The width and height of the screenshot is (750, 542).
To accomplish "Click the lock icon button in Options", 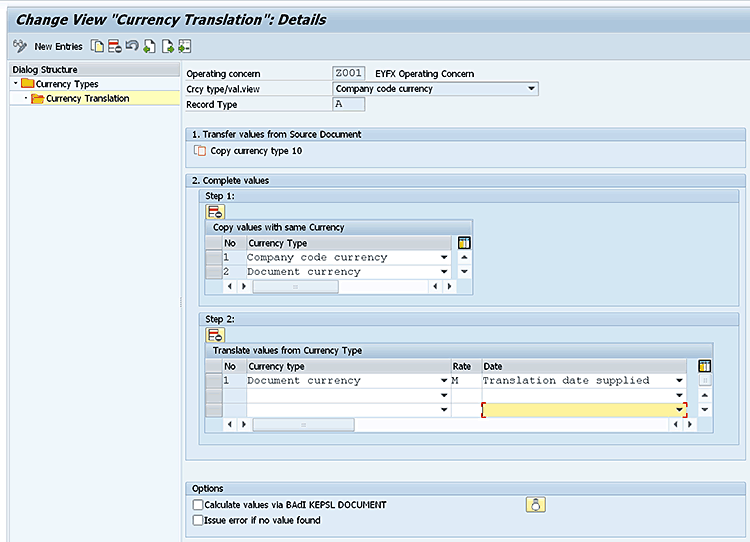I will [x=535, y=505].
